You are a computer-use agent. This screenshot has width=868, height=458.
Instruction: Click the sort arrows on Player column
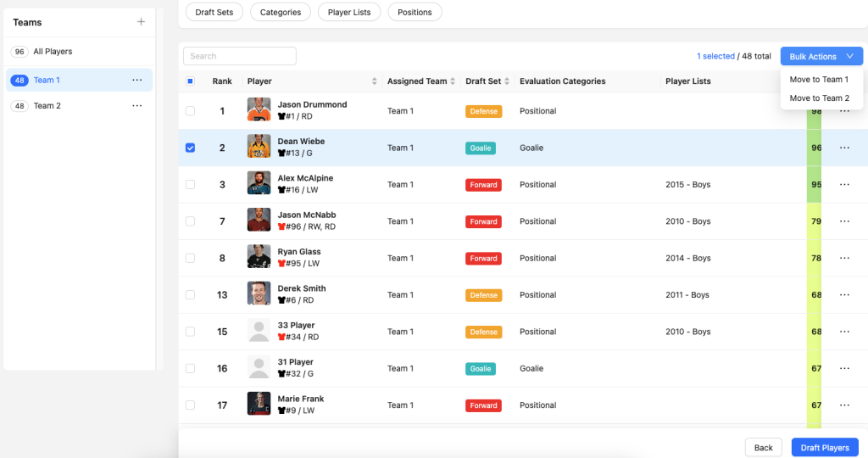coord(375,81)
